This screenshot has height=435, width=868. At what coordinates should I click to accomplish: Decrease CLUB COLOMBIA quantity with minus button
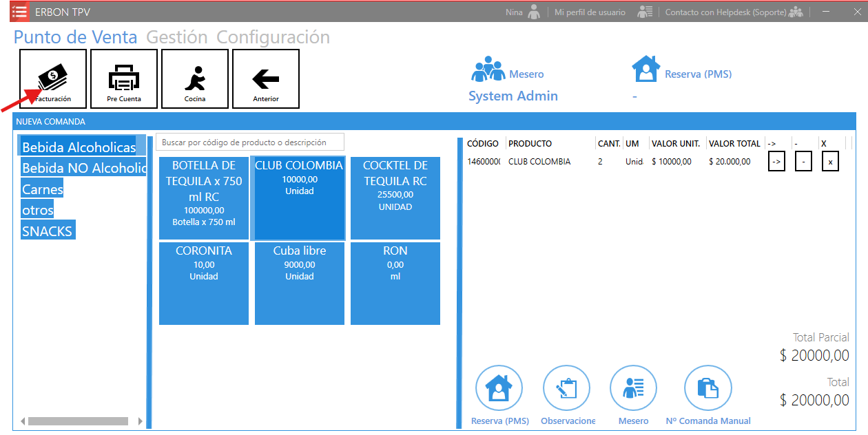(803, 162)
